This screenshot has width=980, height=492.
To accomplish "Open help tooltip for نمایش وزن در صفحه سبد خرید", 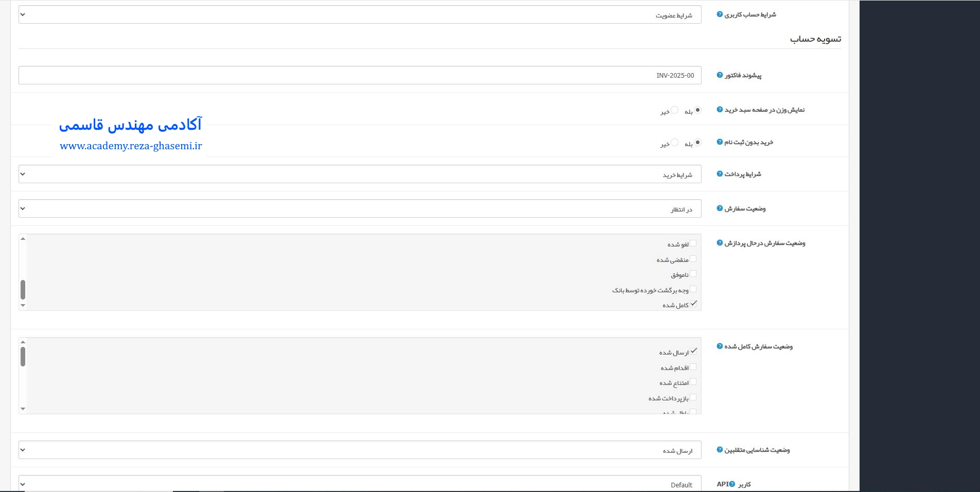I will pos(720,110).
